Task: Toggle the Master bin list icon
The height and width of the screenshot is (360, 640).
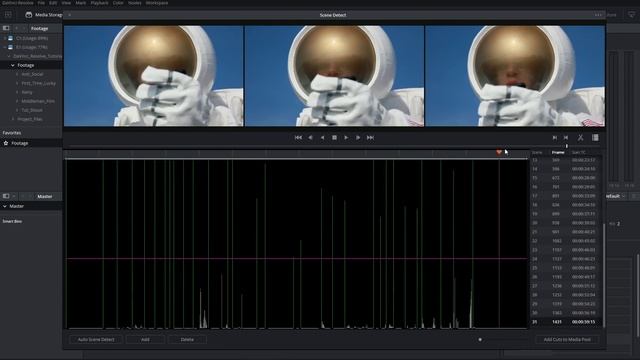Action: pyautogui.click(x=6, y=196)
